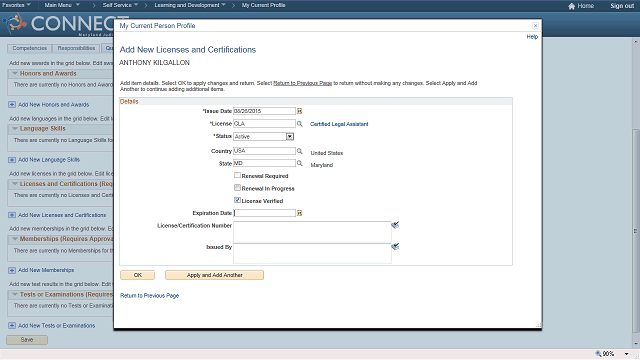Open the Favorites menu
The width and height of the screenshot is (640, 360).
pyautogui.click(x=16, y=5)
